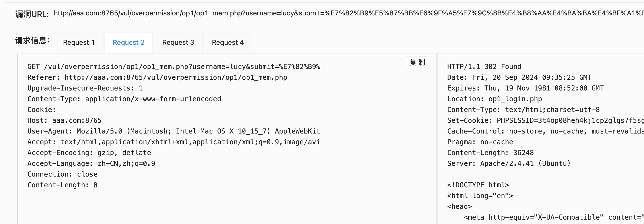Click the Referer header line
The width and height of the screenshot is (644, 224).
157,78
